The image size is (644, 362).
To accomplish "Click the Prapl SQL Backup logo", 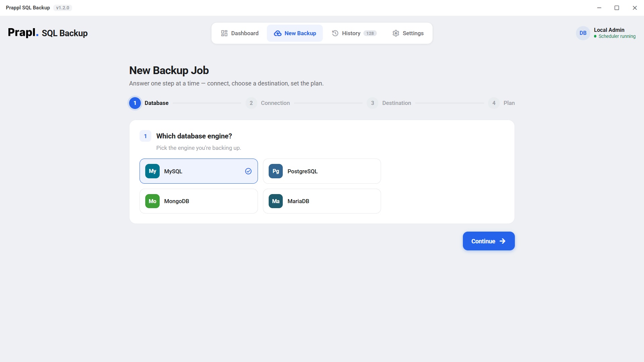I will (48, 33).
